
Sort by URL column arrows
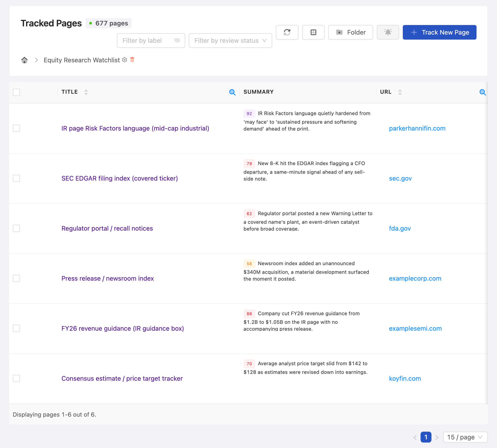click(400, 92)
